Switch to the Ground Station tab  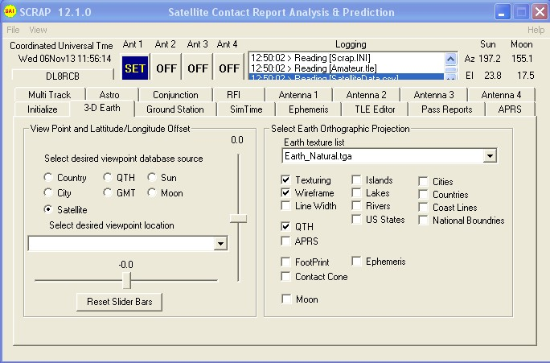pyautogui.click(x=175, y=109)
